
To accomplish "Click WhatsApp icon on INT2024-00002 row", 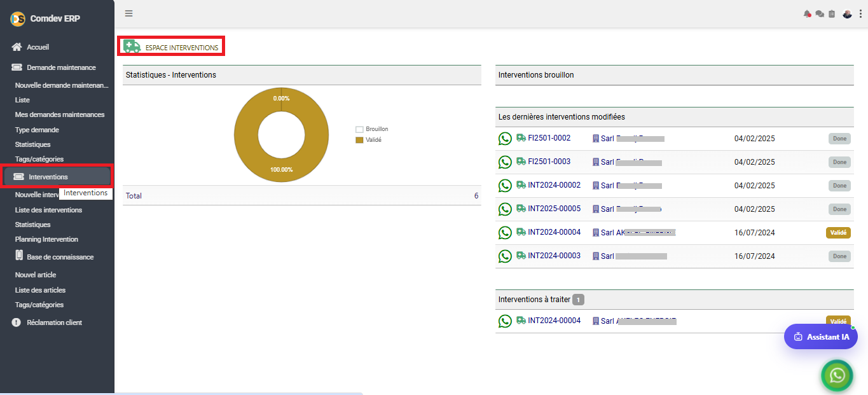I will (505, 186).
